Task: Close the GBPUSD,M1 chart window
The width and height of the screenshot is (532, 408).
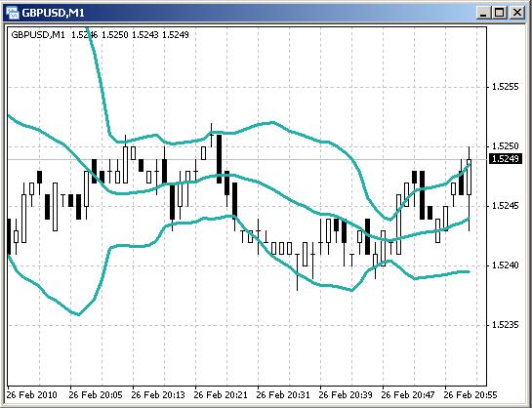Action: point(516,14)
